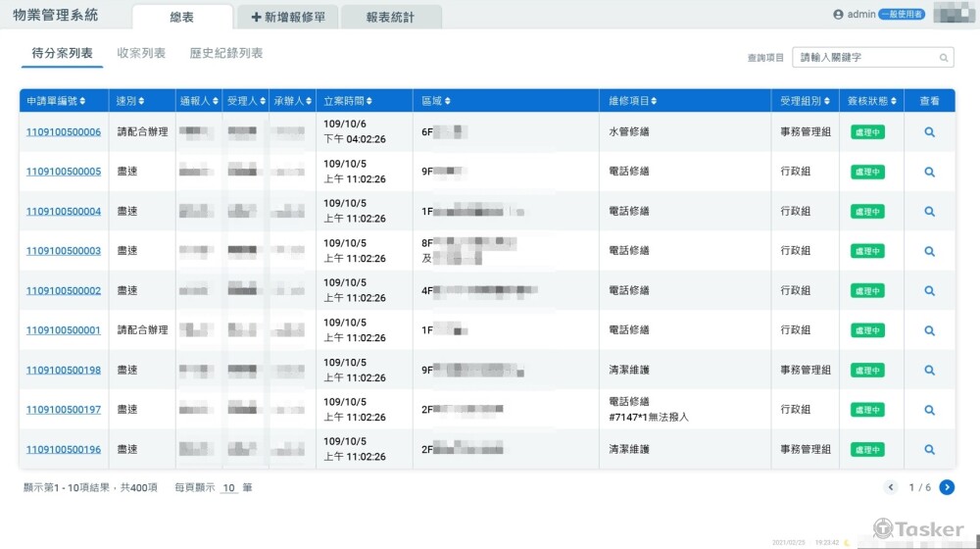Sort table by 立案時間 column
This screenshot has width=980, height=549.
[x=348, y=101]
